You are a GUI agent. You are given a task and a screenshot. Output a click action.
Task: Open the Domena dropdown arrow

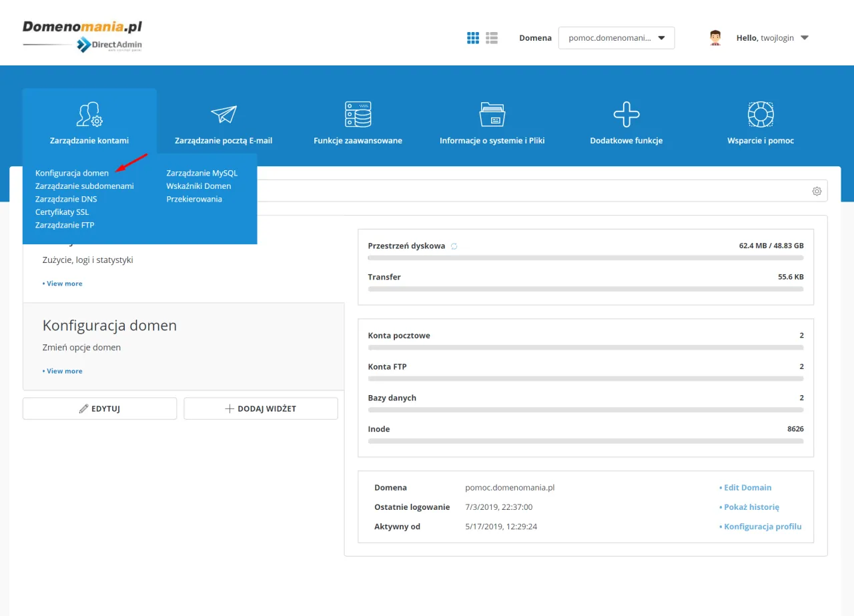[x=661, y=38]
